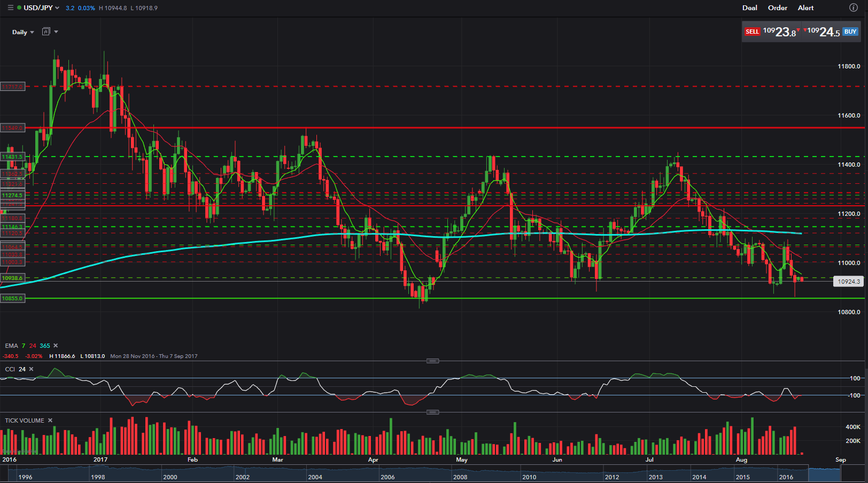This screenshot has width=868, height=483.
Task: Remove the CCI indicator with its X
Action: (x=32, y=369)
